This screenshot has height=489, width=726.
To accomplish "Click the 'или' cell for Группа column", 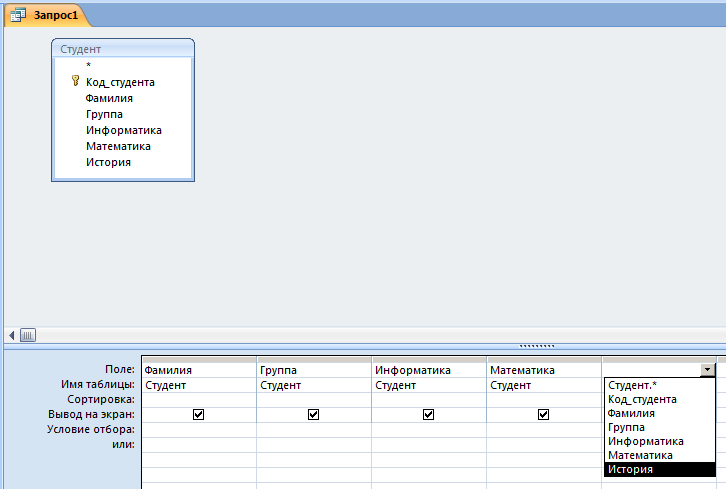I will click(314, 445).
